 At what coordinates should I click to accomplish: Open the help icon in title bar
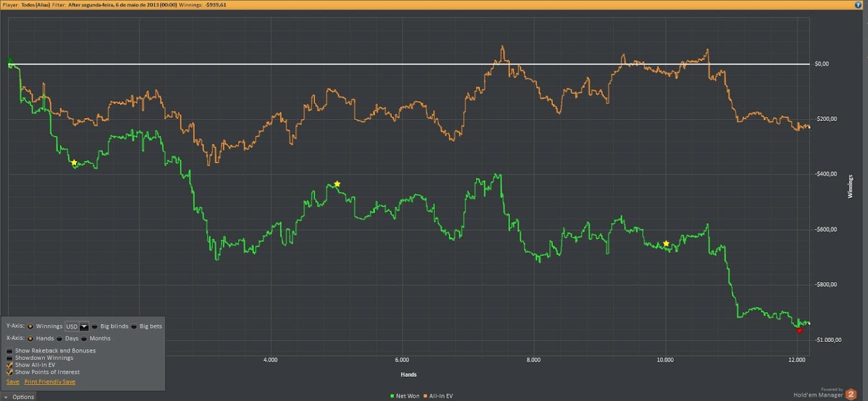[x=858, y=4]
